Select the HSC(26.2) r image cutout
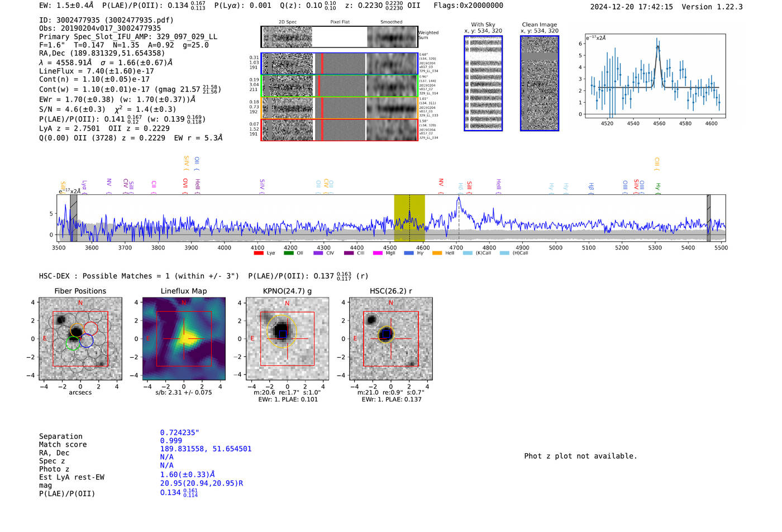The width and height of the screenshot is (782, 532). click(390, 338)
